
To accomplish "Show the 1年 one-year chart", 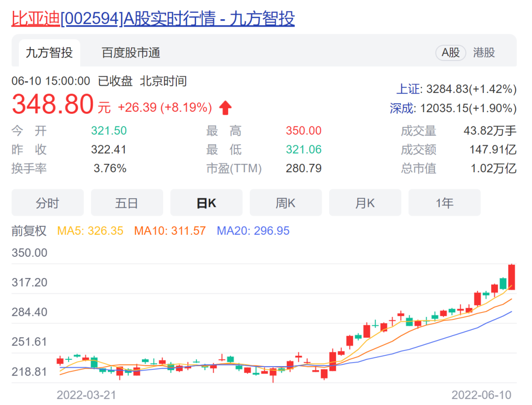I will 444,203.
